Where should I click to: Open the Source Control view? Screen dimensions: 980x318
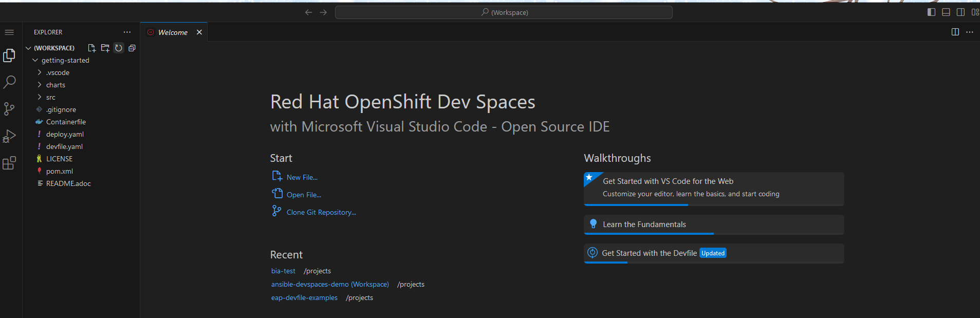[10, 109]
